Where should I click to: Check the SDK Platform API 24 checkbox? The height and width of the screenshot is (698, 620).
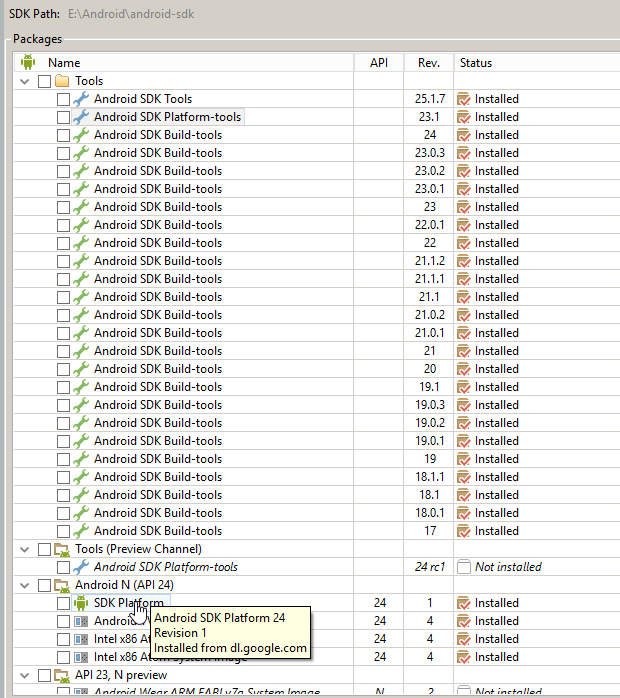point(63,603)
